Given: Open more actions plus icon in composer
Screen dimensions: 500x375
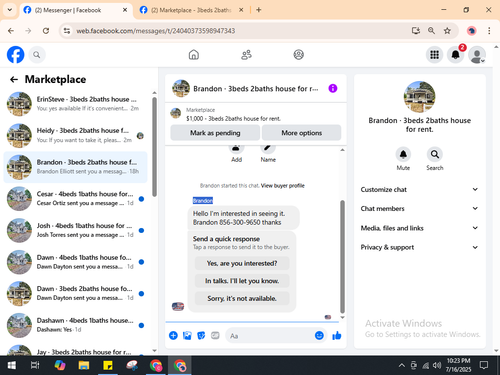Looking at the screenshot, I should tap(173, 335).
